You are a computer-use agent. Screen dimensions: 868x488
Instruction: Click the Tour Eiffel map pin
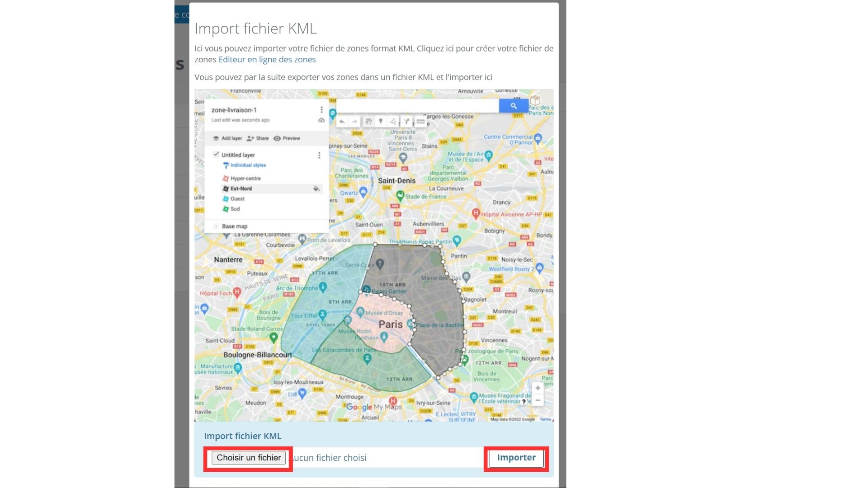click(322, 314)
